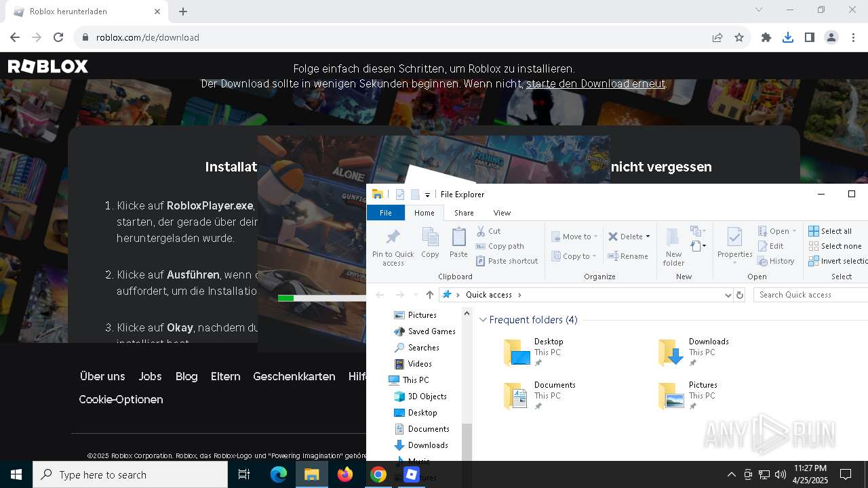Open Über uns footer link
868x488 pixels.
(x=102, y=376)
